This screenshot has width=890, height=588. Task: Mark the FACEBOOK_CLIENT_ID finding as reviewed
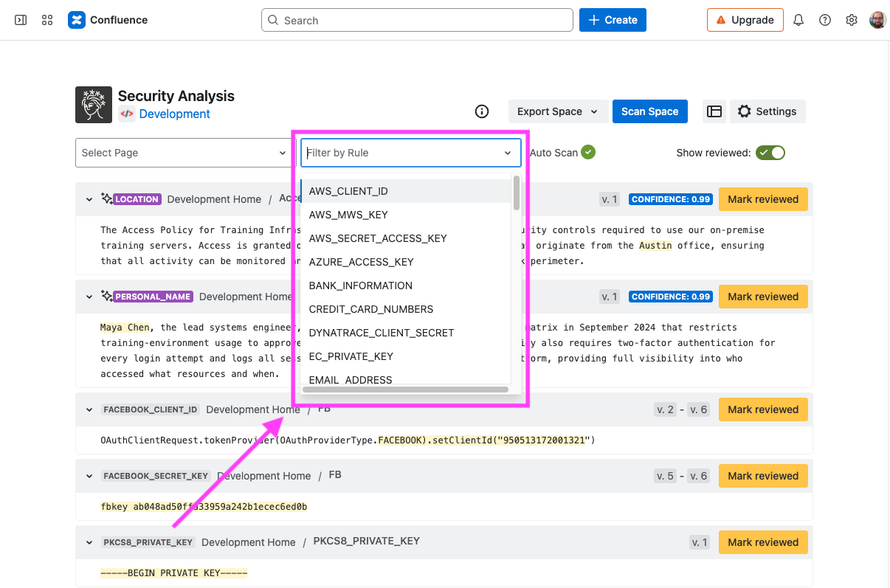click(763, 409)
